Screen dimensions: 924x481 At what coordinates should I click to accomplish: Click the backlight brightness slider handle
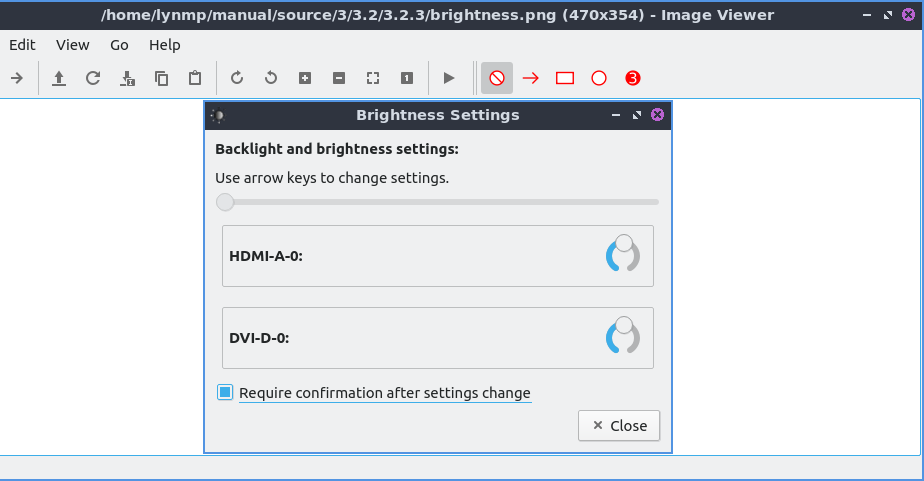coord(225,202)
